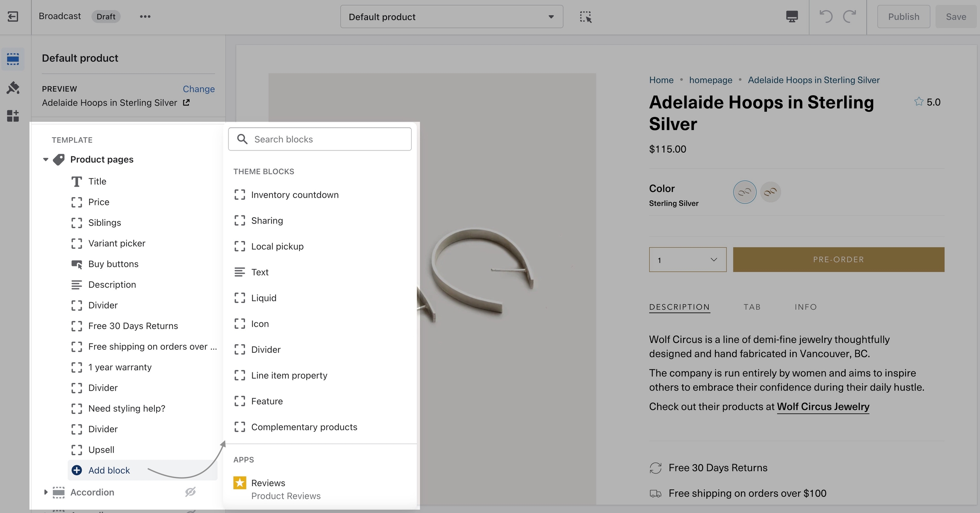Viewport: 980px width, 513px height.
Task: Click the Change preview link
Action: tap(199, 89)
